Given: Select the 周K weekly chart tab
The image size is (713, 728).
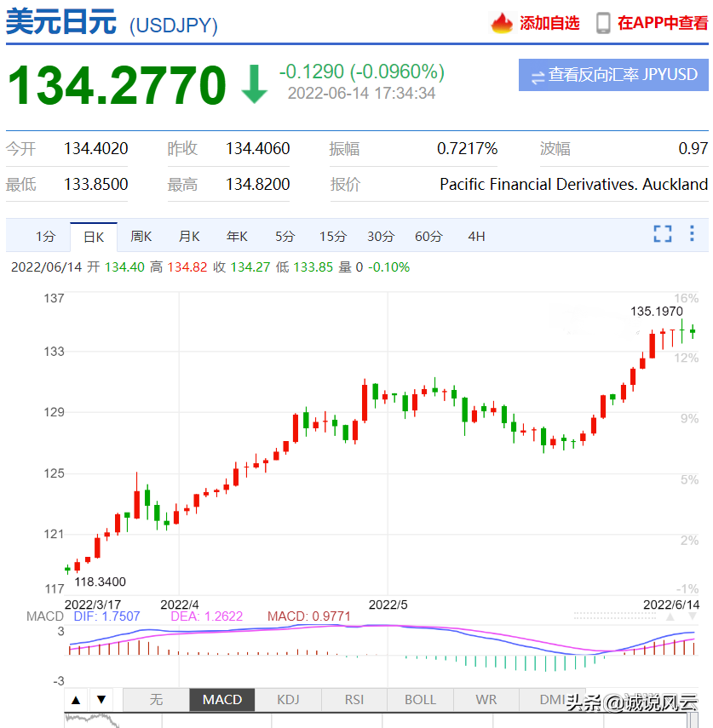Looking at the screenshot, I should (x=141, y=236).
